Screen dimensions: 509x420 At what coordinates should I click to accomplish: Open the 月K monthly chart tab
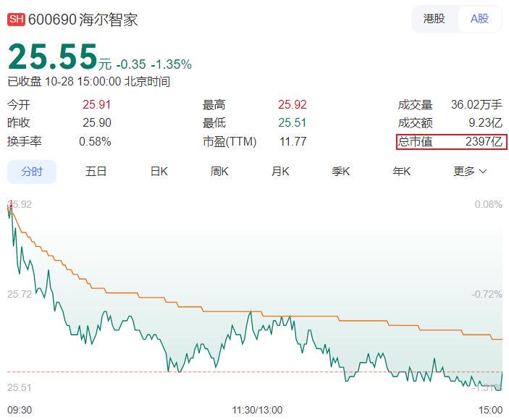click(x=280, y=172)
